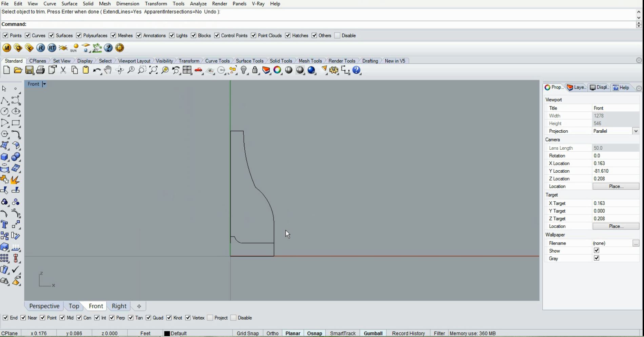644x337 pixels.
Task: Switch to the Curve Tools toolbar tab
Action: pos(218,61)
